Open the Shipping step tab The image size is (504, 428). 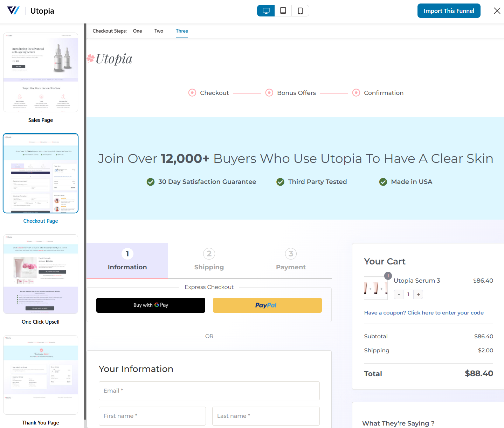click(209, 261)
